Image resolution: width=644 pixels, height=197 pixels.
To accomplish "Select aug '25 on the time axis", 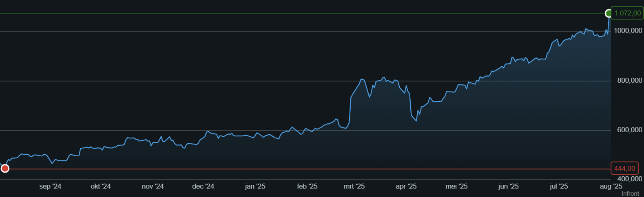I will point(611,186).
